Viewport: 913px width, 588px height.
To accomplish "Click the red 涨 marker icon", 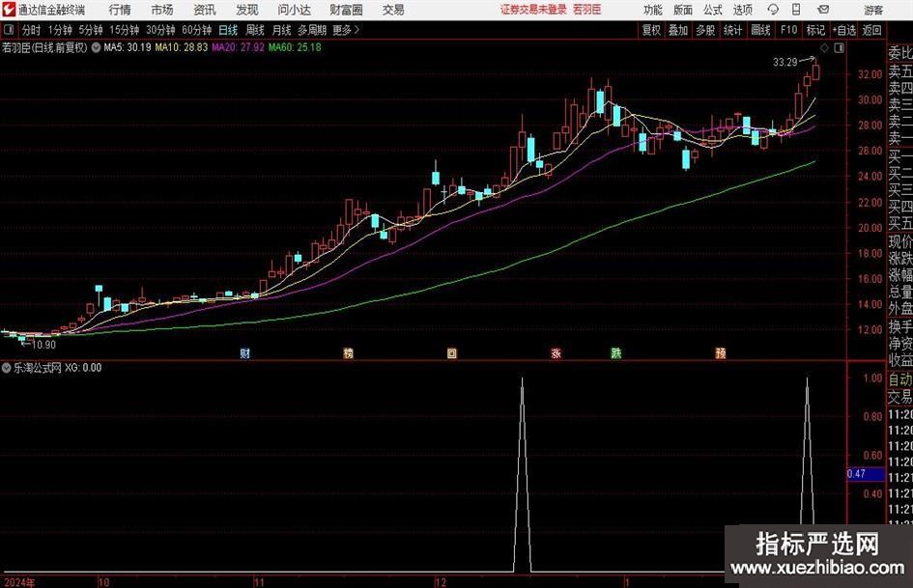I will [556, 353].
